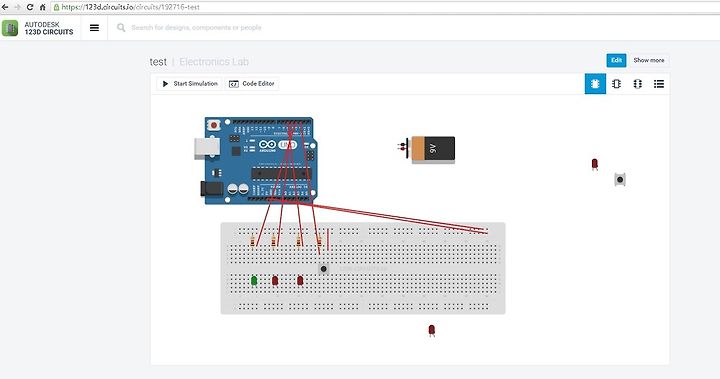This screenshot has width=720, height=379.
Task: Open the Autodesk 123D Circuits logo
Action: tap(38, 28)
